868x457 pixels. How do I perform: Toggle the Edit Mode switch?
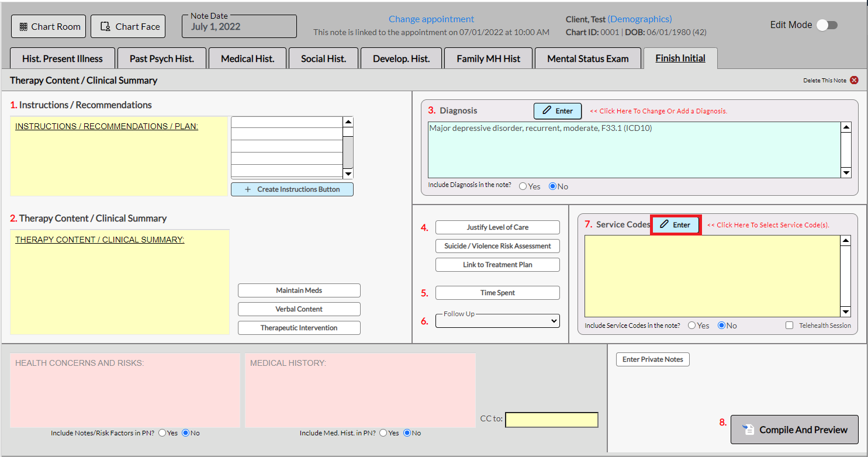pos(826,25)
